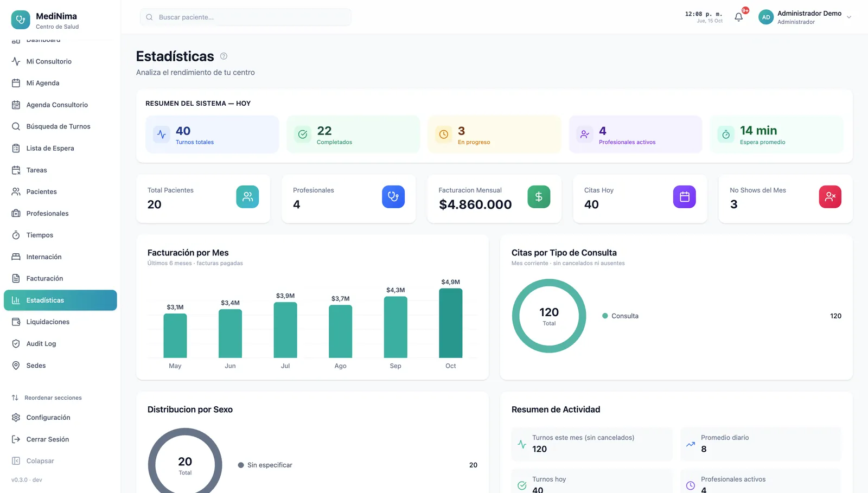Click Cerrar Sesión to log out
Image resolution: width=868 pixels, height=493 pixels.
[x=60, y=439]
